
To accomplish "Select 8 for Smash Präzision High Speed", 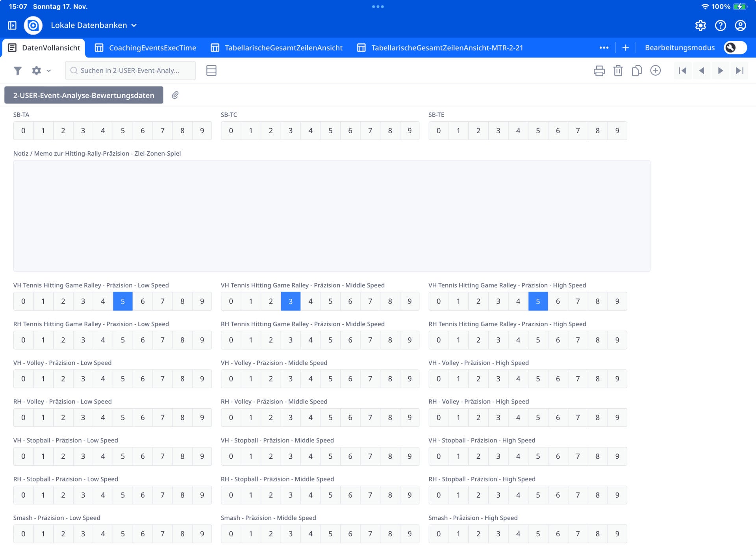I will pos(597,534).
